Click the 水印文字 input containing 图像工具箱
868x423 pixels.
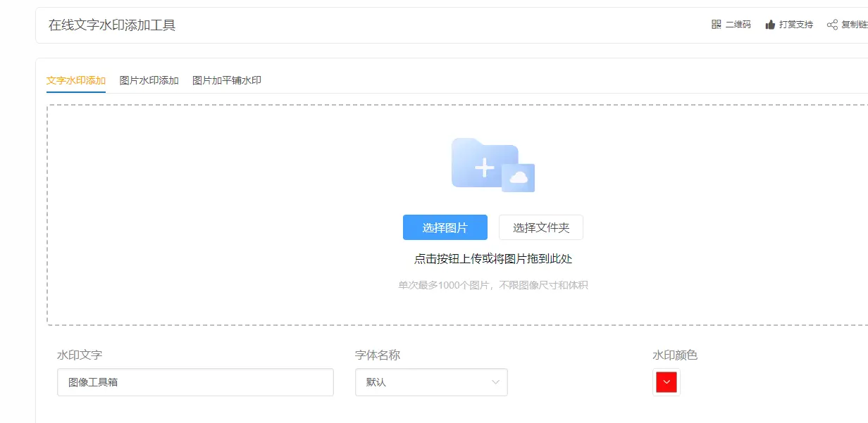point(195,382)
